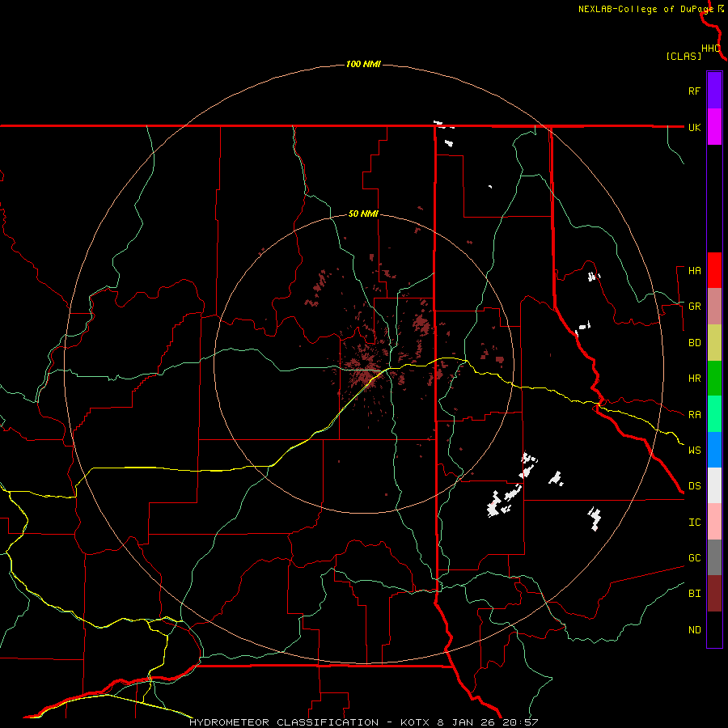
Task: Select the bright red HA legend swatch
Action: [714, 270]
